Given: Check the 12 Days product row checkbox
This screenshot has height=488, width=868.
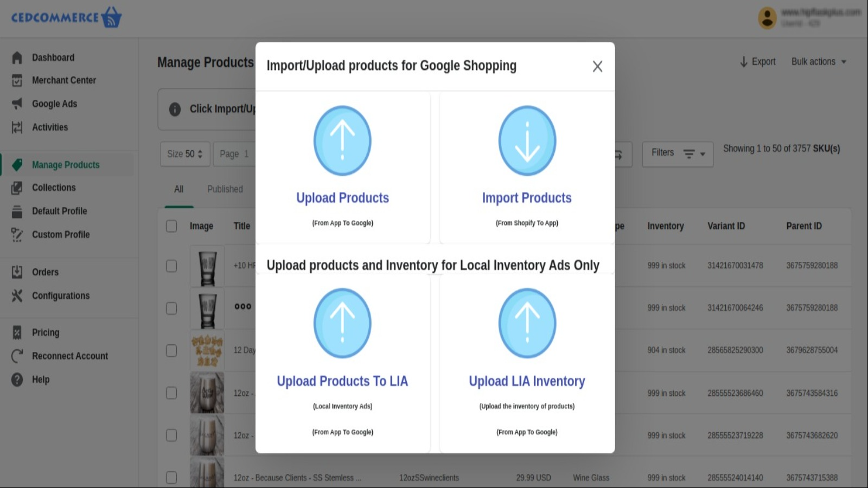Looking at the screenshot, I should point(171,350).
